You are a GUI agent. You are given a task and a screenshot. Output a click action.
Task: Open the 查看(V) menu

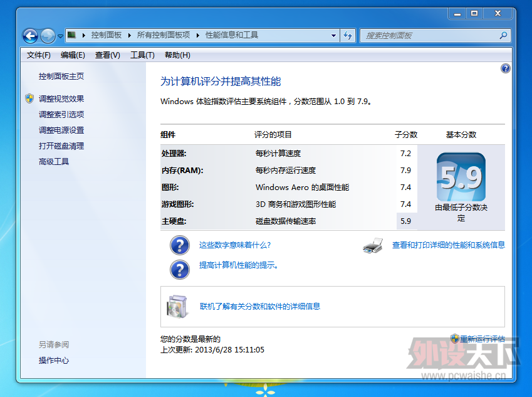coord(108,55)
